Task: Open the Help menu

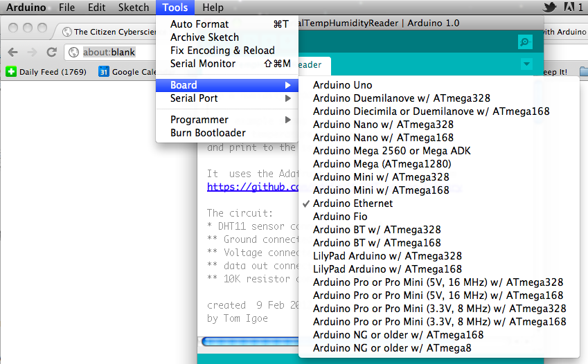Action: point(213,8)
